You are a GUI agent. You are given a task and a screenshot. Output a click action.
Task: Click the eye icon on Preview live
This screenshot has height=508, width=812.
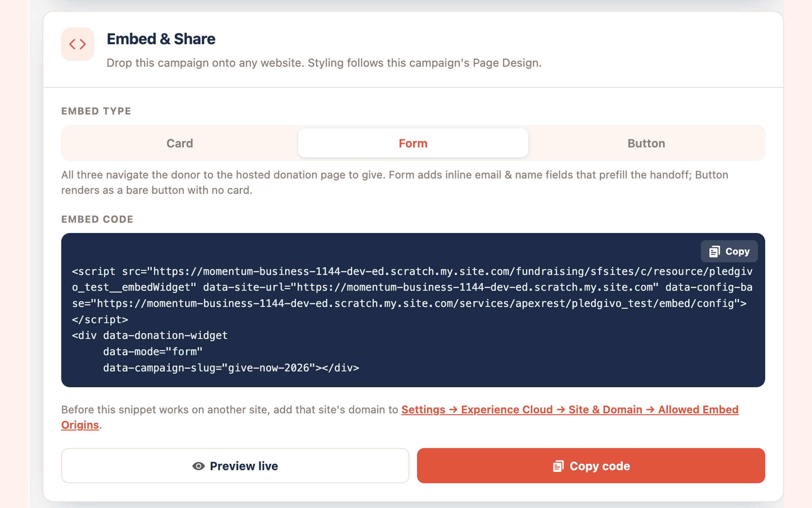point(199,466)
